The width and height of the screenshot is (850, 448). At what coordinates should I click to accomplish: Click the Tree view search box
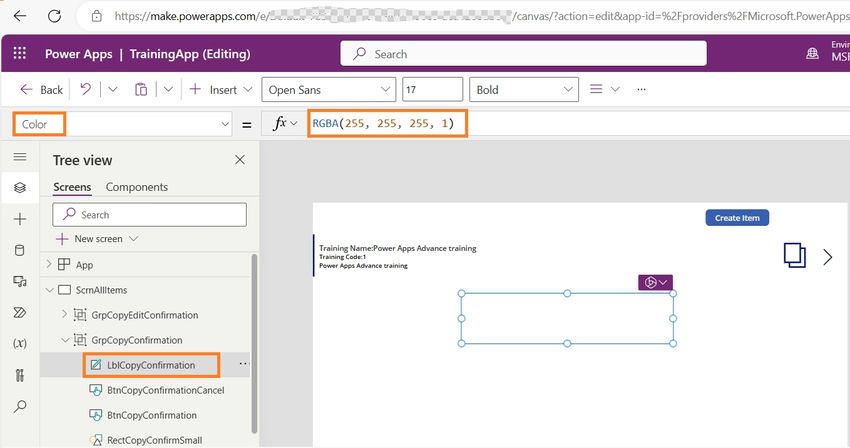pyautogui.click(x=150, y=215)
